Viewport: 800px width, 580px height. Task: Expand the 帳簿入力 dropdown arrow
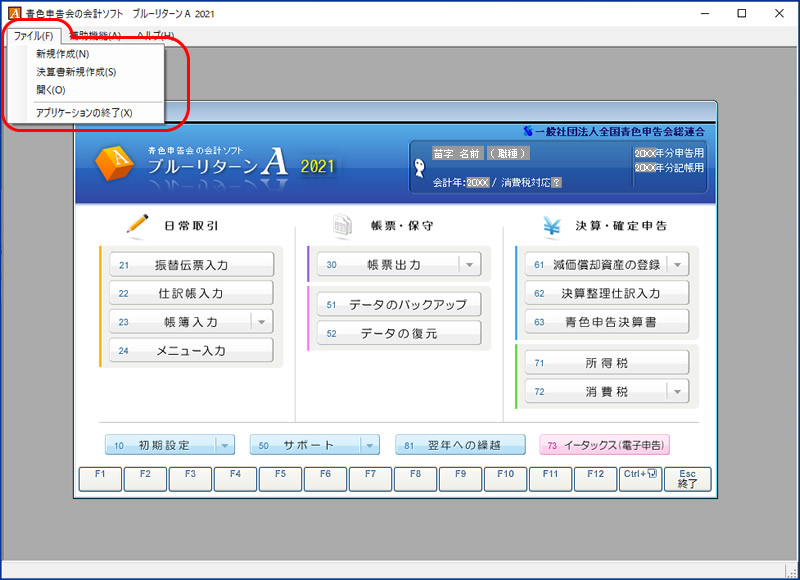coord(261,322)
